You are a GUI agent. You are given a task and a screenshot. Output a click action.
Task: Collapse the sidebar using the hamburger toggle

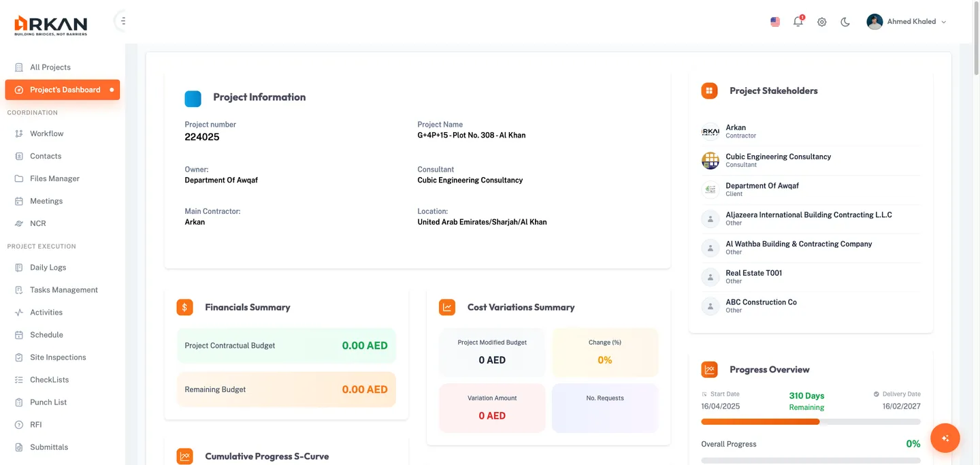(122, 20)
